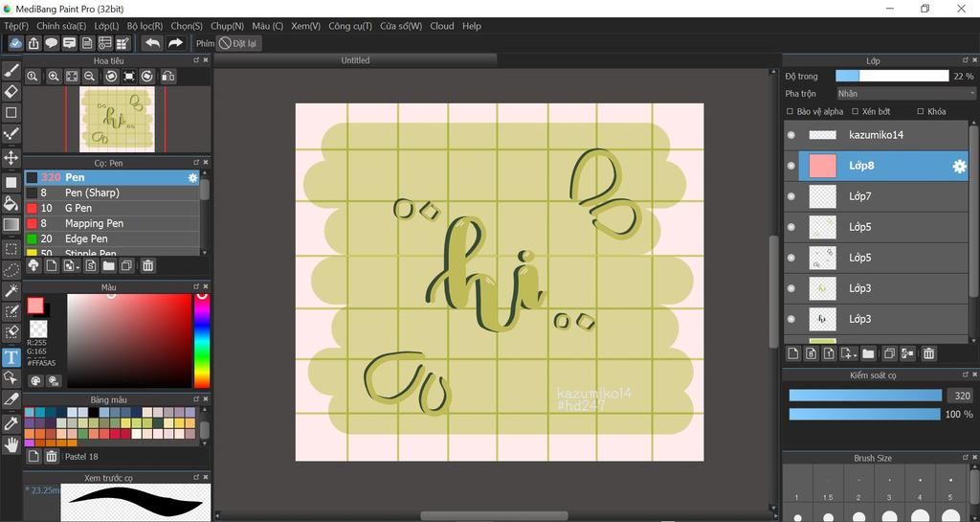The width and height of the screenshot is (980, 522).
Task: Open Pha trộn blend mode dropdown
Action: (905, 94)
